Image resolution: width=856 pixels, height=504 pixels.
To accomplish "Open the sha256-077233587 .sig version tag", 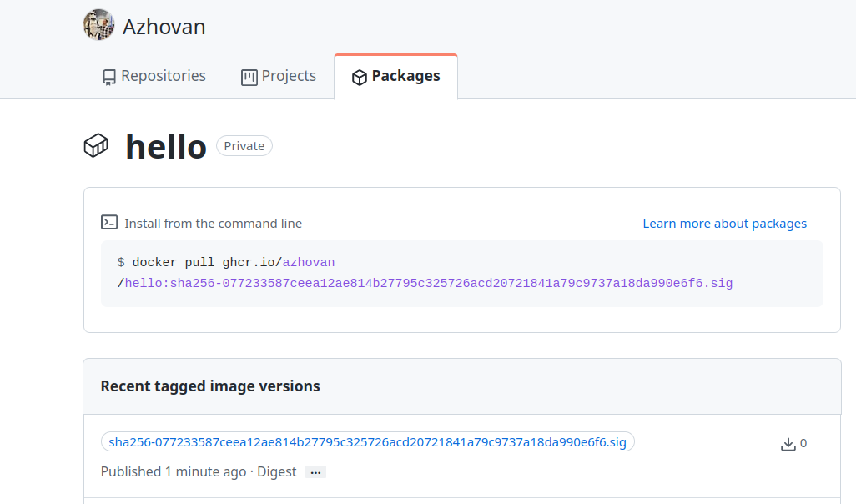I will pyautogui.click(x=367, y=441).
